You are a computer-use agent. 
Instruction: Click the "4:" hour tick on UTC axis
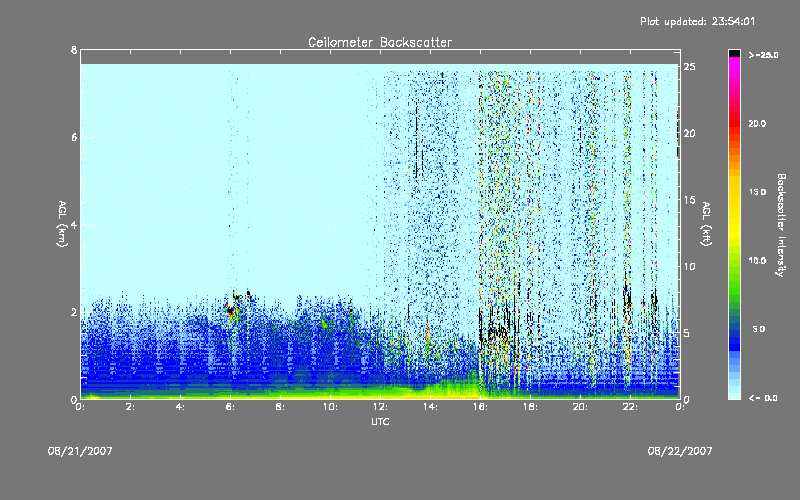click(x=181, y=407)
